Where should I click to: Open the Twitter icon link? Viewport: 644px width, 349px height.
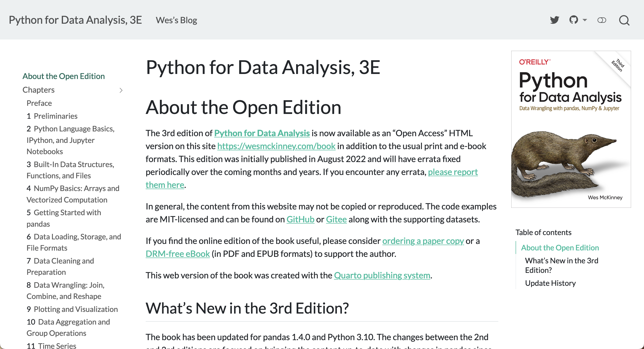click(x=554, y=20)
